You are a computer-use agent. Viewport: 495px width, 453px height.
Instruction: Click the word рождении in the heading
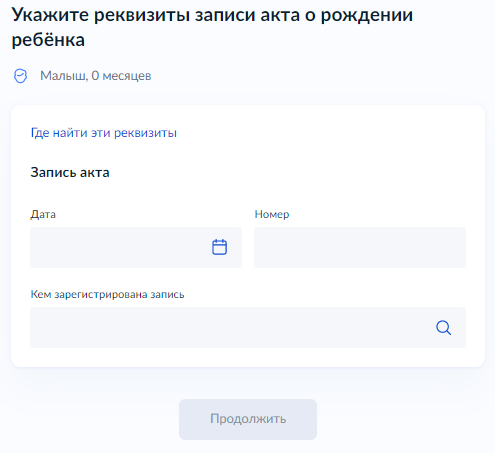[367, 15]
